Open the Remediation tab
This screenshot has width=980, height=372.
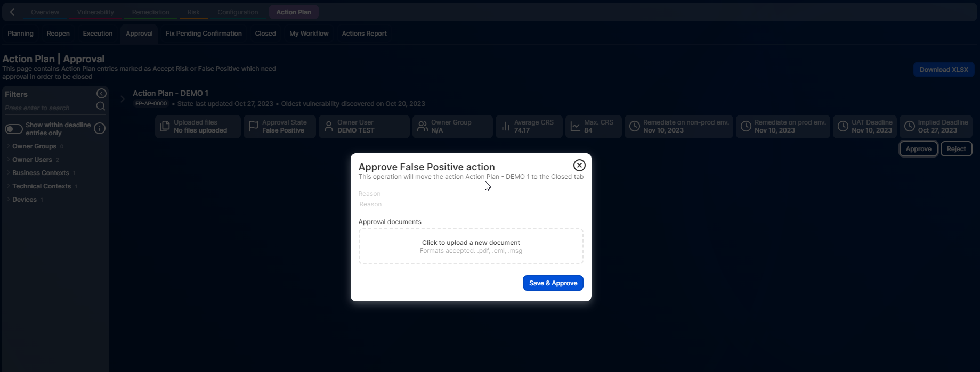click(x=151, y=12)
